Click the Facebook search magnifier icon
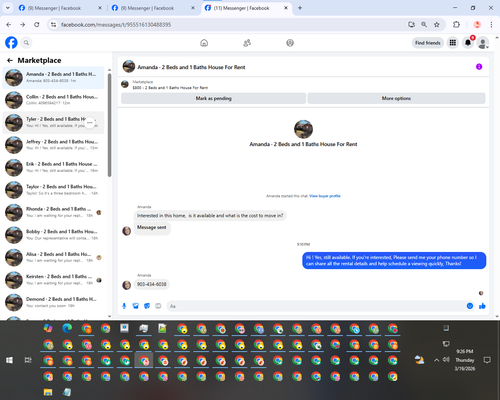This screenshot has height=400, width=500. 26,43
